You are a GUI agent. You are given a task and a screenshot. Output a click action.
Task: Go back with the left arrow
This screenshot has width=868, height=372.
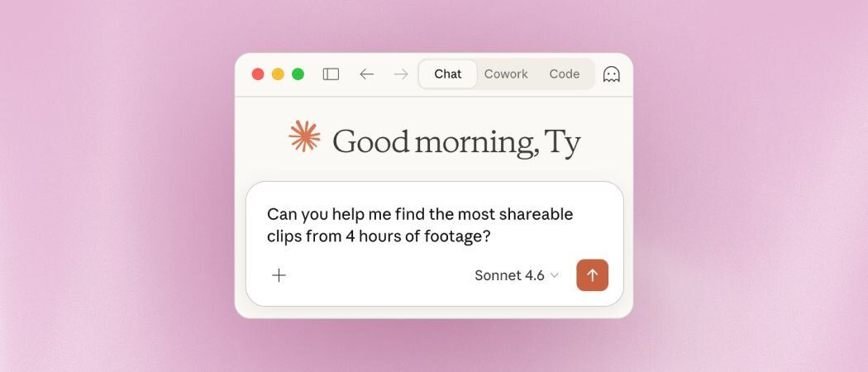coord(366,74)
